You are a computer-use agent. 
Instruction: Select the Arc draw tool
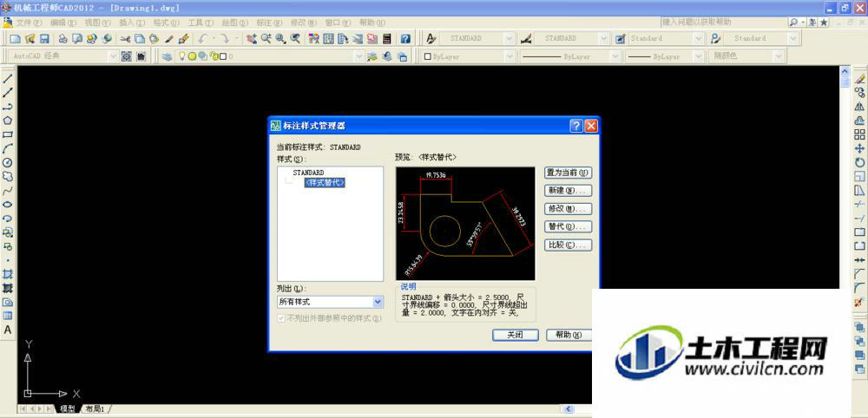coord(8,148)
